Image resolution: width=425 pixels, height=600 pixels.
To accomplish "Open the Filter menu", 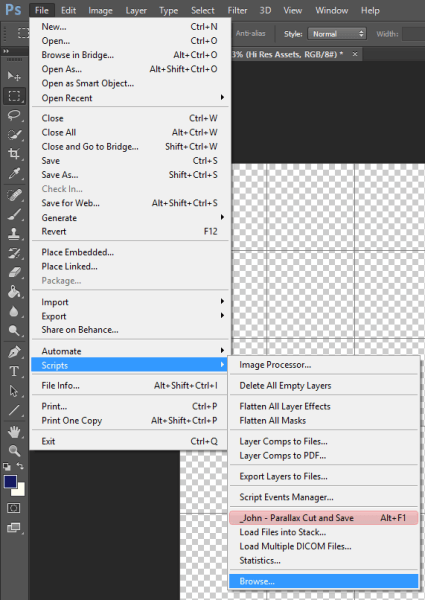I will tap(237, 10).
